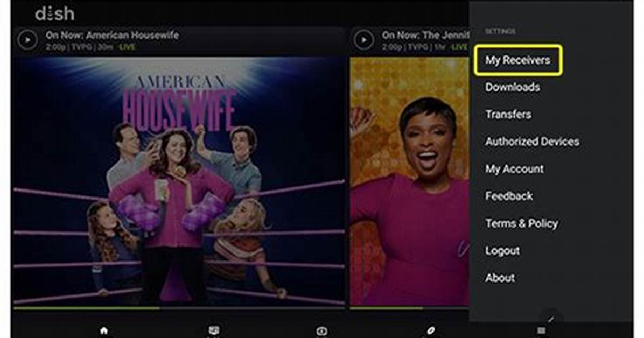Viewport: 644px width, 338px height.
Task: Click 'On Now: The Jennif' title text
Action: click(425, 36)
